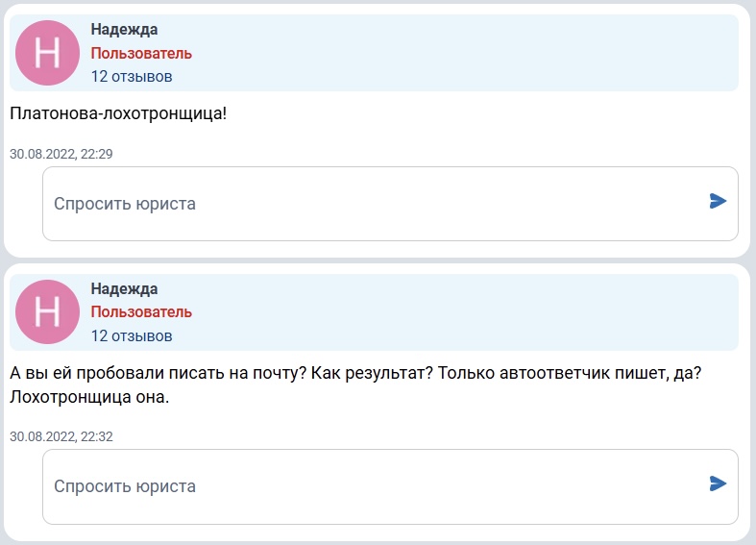
Task: Open the Надежда name above "Платонова-лохотронщица!"
Action: 124,30
